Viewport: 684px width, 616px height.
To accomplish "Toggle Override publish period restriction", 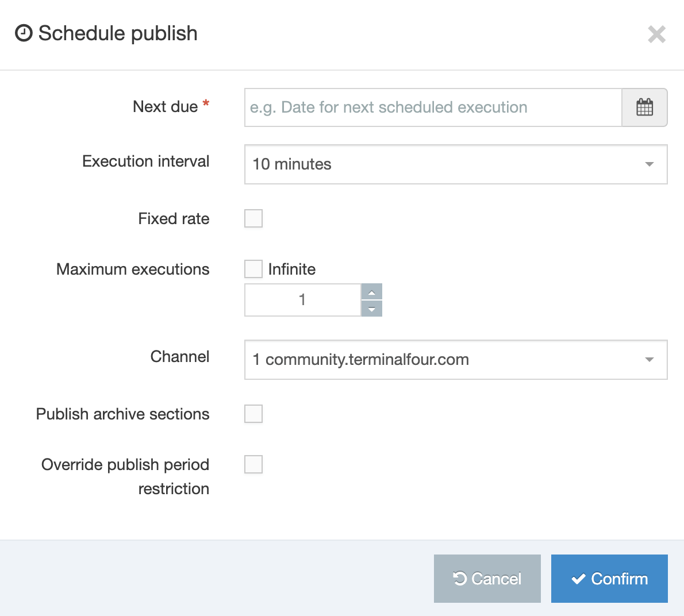I will click(253, 464).
